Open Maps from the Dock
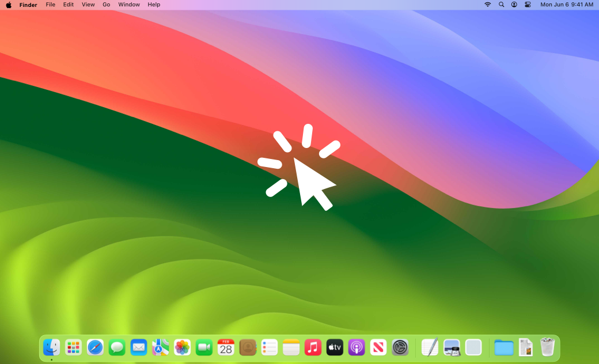Image resolution: width=599 pixels, height=364 pixels. [x=160, y=347]
